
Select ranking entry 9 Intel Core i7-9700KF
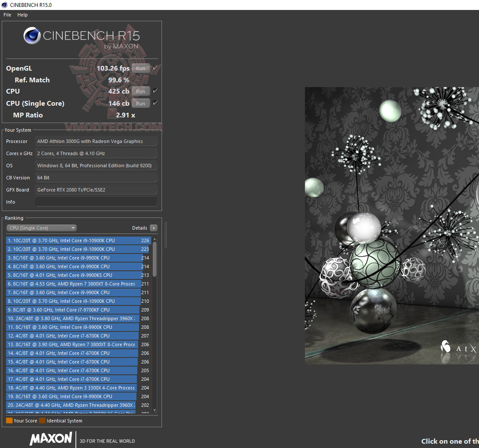click(78, 310)
